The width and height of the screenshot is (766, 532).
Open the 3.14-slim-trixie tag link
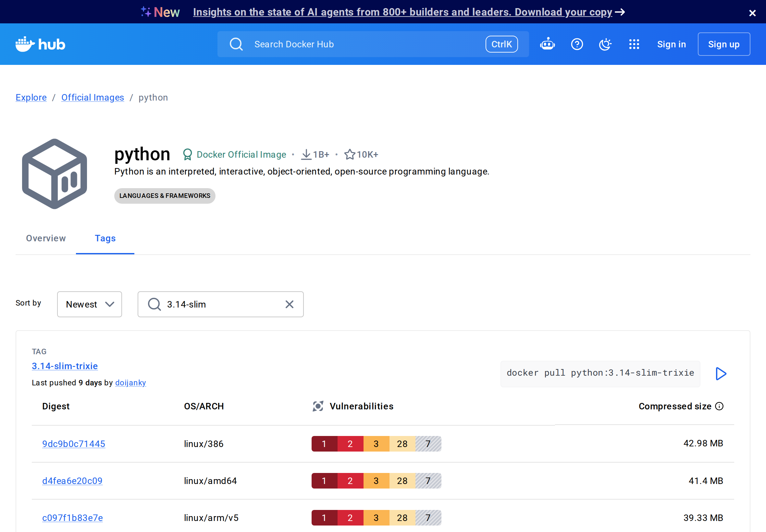(65, 366)
